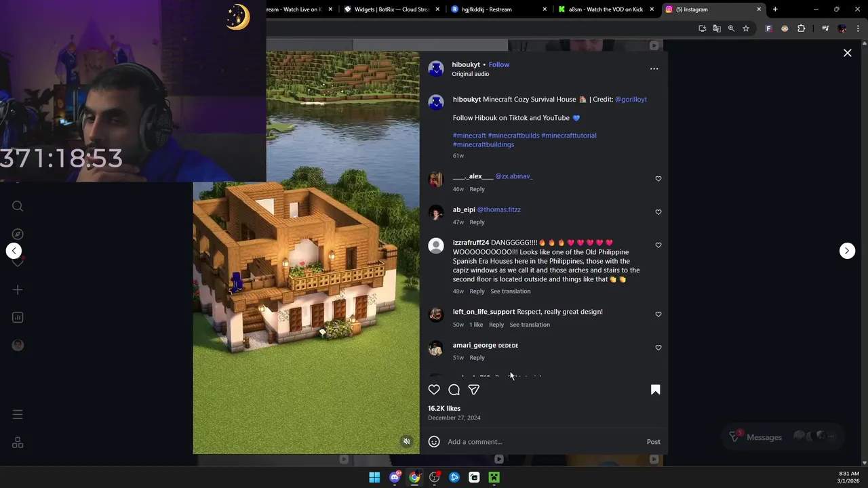Show translation of izzrafruff24's comment
The width and height of the screenshot is (868, 488).
coord(510,291)
